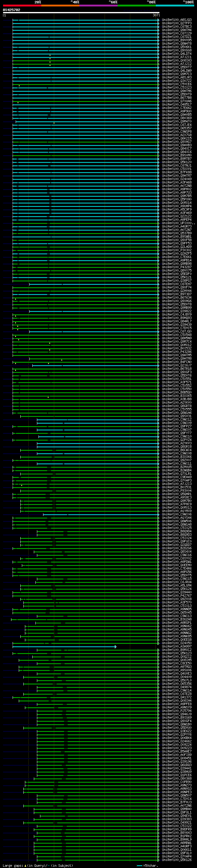Choose hit label UniRef100_C9WI06
Screen dimensions: 197x868
coord(177,514)
